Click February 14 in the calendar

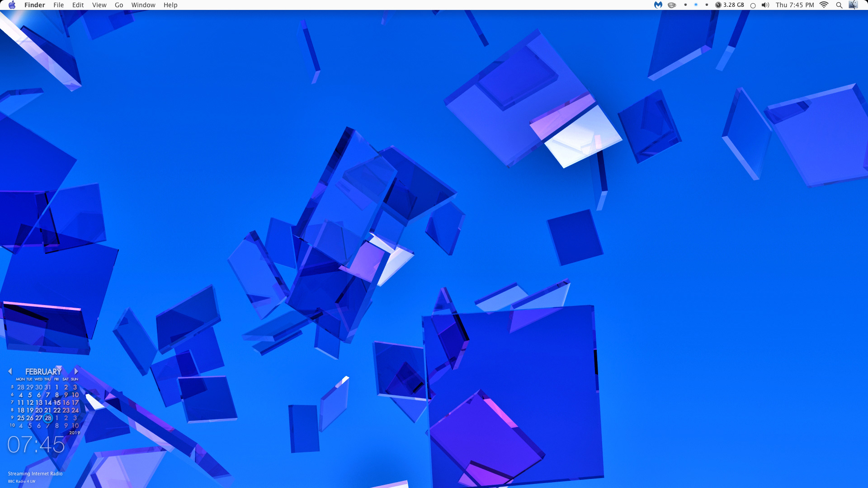(48, 403)
